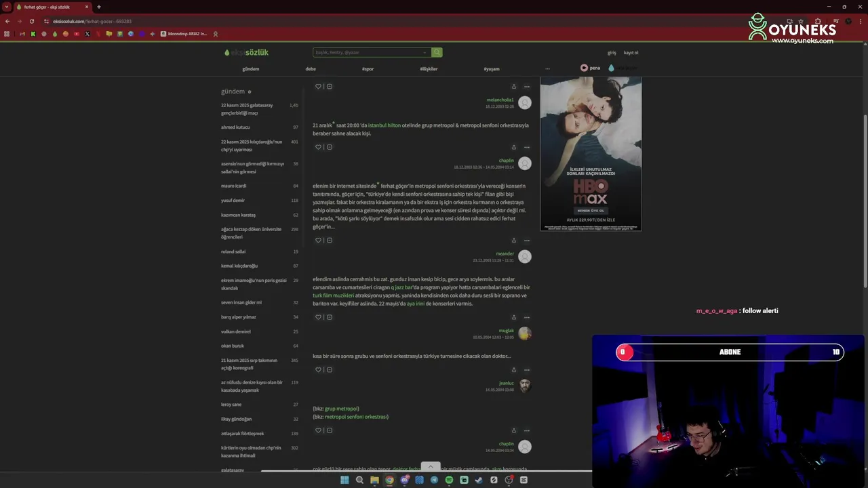This screenshot has height=488, width=868.
Task: Share the melancholia1 entry
Action: 513,87
